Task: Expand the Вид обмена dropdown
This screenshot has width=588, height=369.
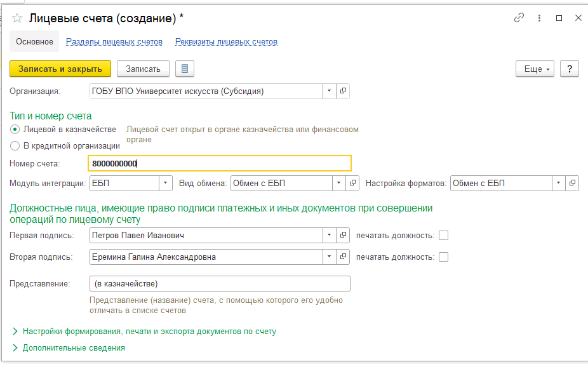Action: pyautogui.click(x=338, y=183)
